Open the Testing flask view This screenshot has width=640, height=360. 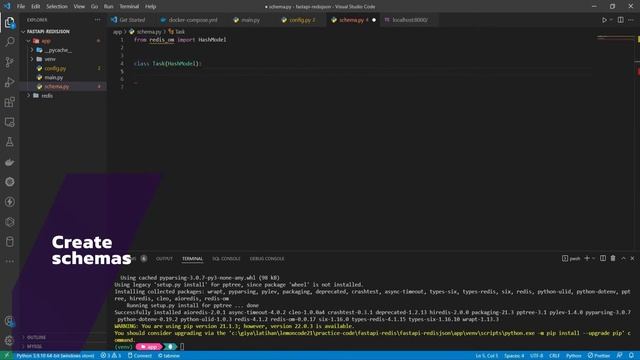click(9, 142)
